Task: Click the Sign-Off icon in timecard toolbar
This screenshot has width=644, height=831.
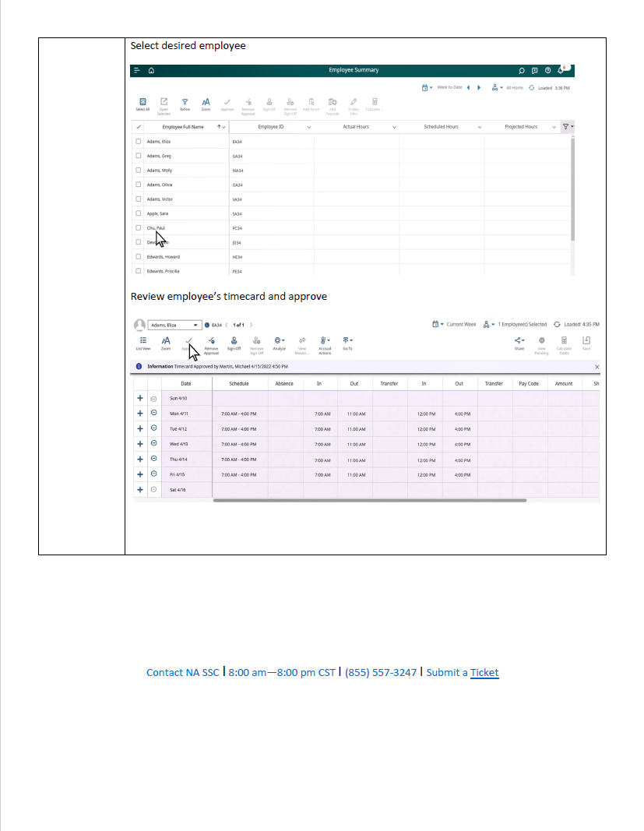Action: [234, 340]
